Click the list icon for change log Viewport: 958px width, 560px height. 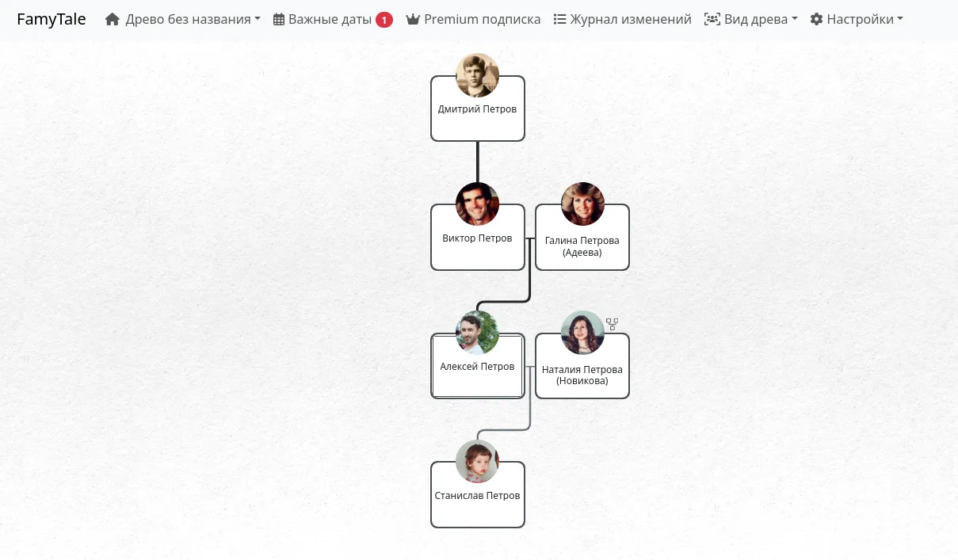[x=559, y=19]
